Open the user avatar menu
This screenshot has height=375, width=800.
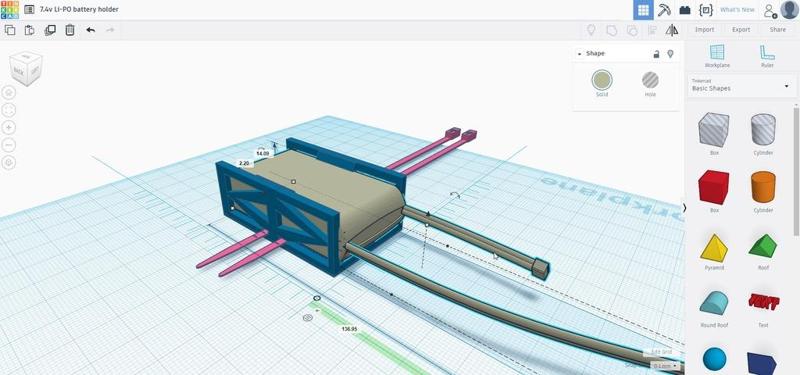(789, 10)
